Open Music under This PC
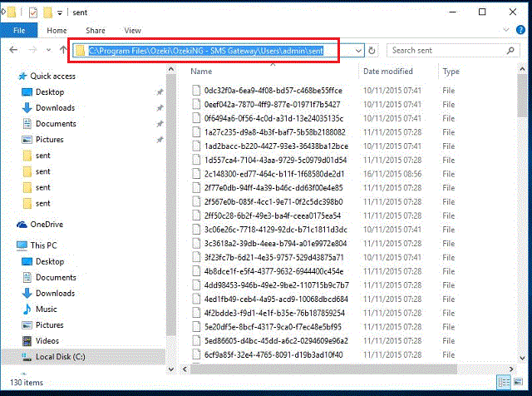 pyautogui.click(x=47, y=309)
